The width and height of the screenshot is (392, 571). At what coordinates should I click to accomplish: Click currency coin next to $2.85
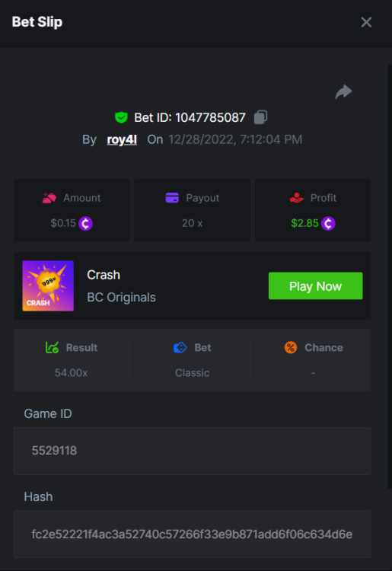(328, 223)
